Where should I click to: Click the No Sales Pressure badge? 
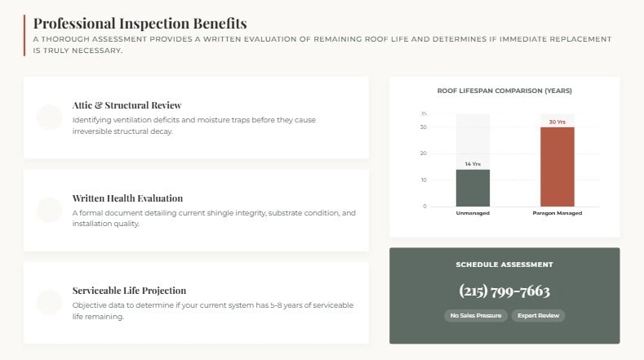coord(476,315)
